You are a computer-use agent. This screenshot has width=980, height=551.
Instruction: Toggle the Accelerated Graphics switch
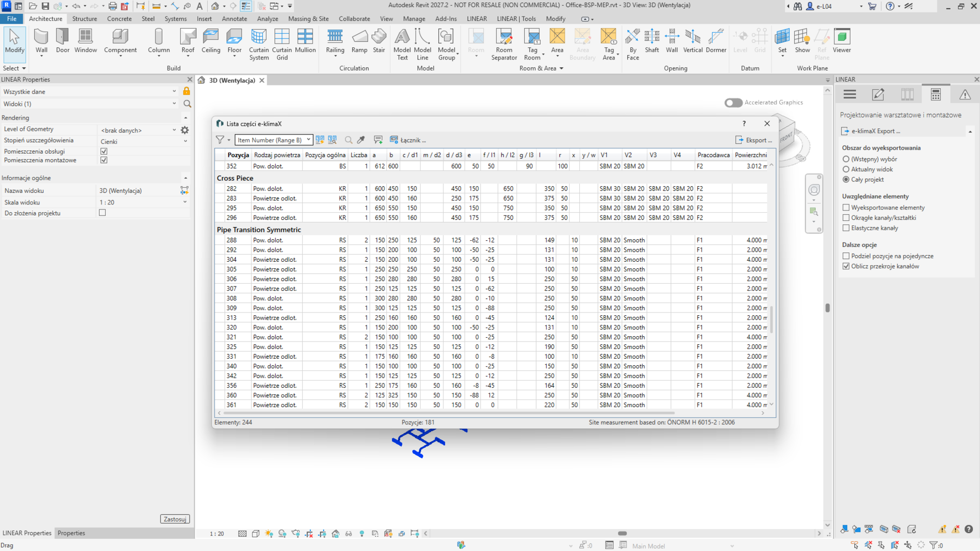point(733,102)
